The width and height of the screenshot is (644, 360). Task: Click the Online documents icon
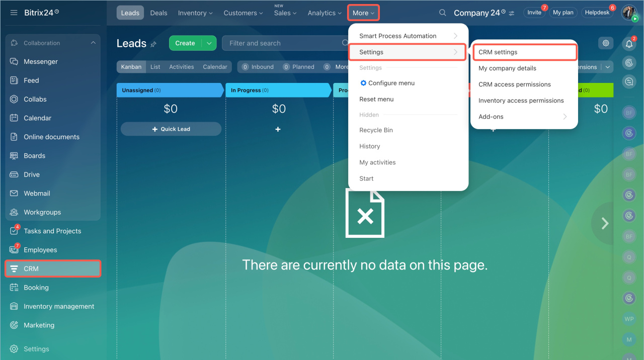point(14,137)
